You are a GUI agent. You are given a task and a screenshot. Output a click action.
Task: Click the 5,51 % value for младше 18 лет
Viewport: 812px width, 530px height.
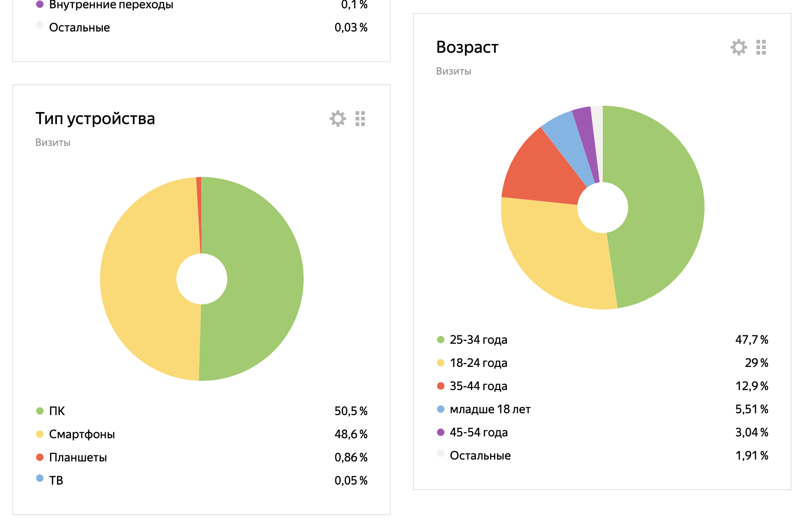(x=752, y=409)
